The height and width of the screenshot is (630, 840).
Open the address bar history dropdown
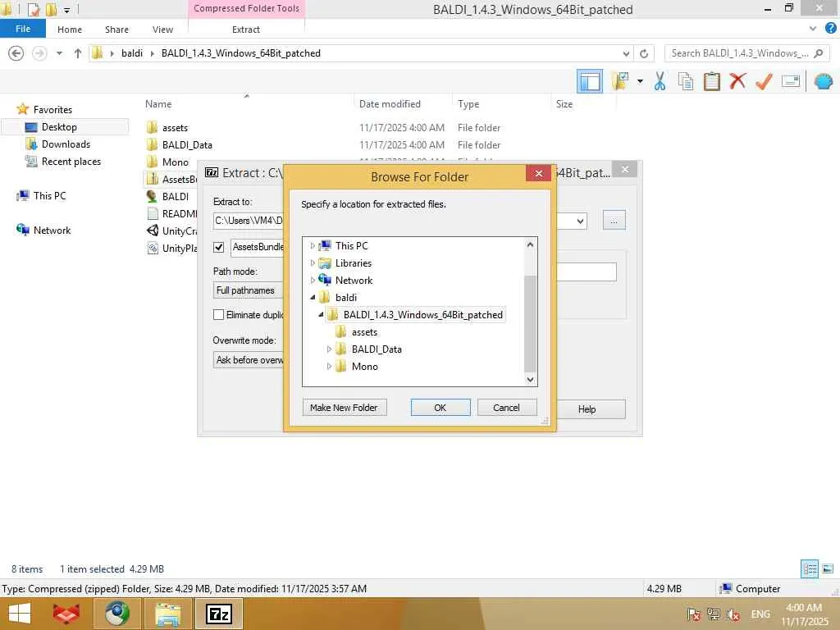coord(626,53)
